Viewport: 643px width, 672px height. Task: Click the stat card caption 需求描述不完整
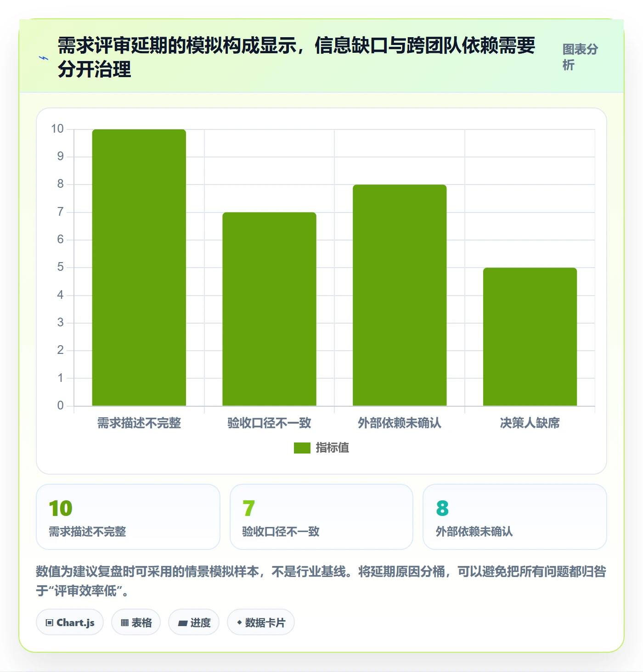(87, 532)
